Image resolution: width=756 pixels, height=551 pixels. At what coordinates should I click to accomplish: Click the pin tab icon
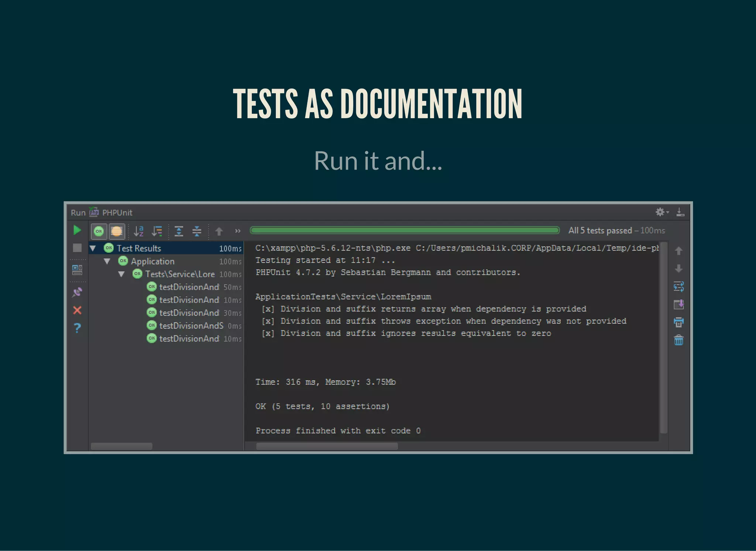pyautogui.click(x=77, y=292)
